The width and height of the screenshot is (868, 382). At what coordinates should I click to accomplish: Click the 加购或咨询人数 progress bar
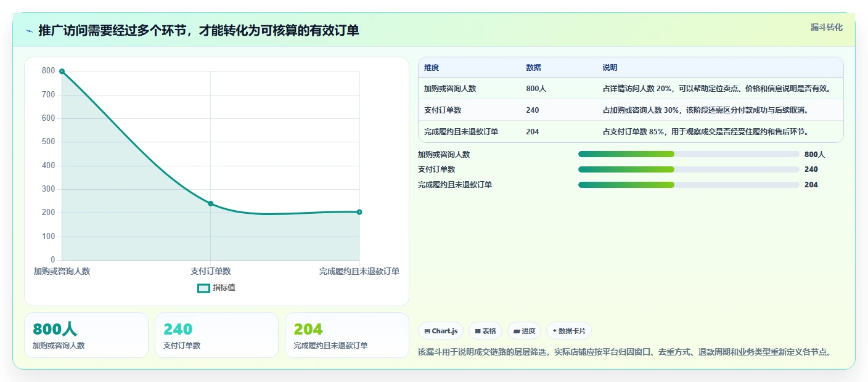click(x=689, y=155)
